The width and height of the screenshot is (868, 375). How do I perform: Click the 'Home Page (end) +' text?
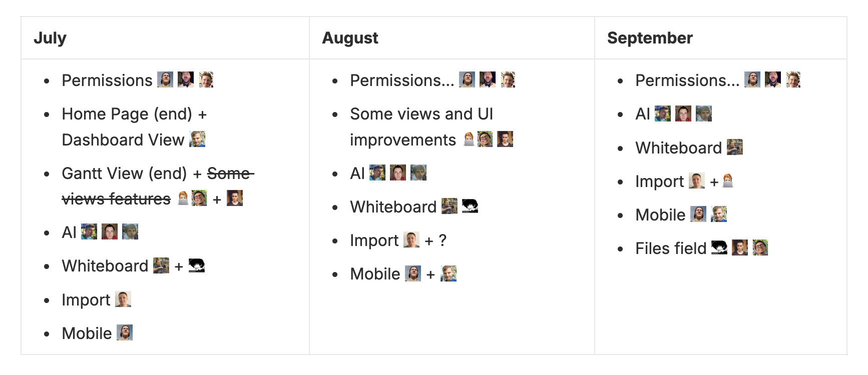click(x=134, y=114)
